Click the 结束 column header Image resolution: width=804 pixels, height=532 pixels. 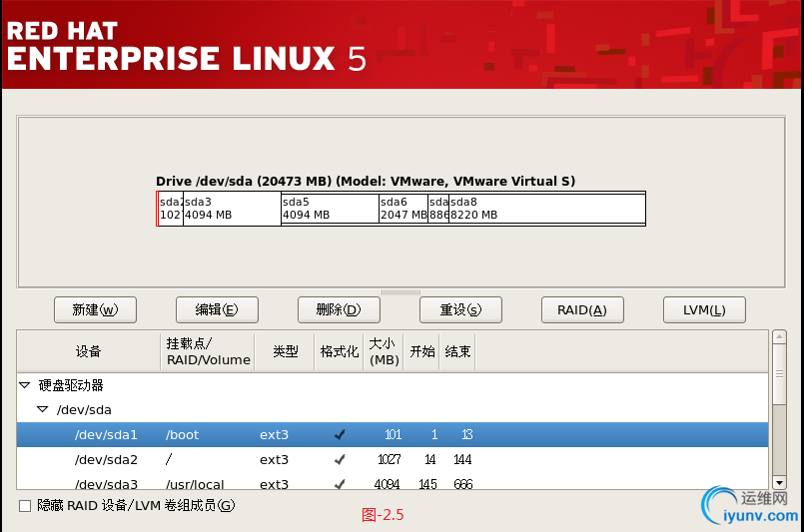click(x=457, y=351)
